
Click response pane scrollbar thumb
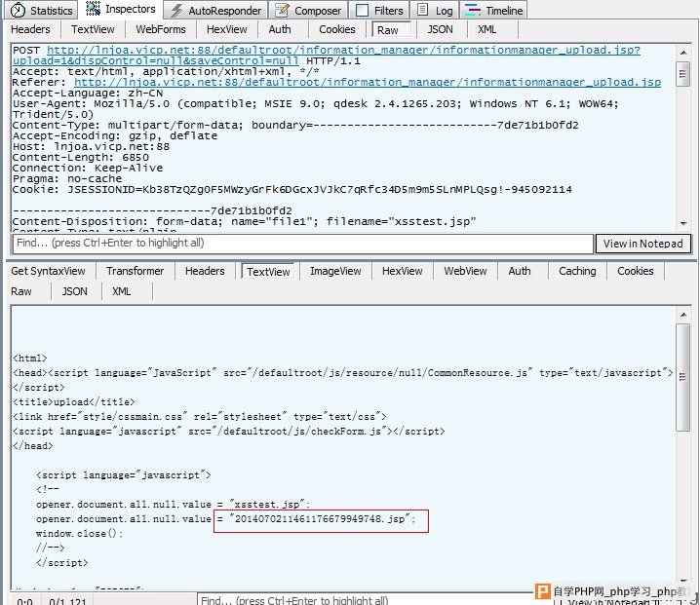point(682,377)
